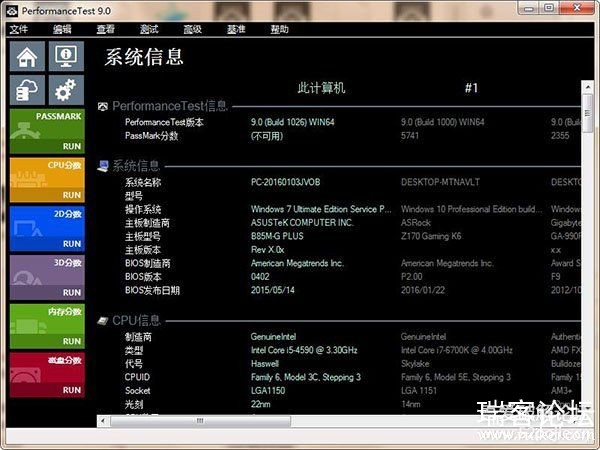Click the (不可用) PassMark score value
The width and height of the screenshot is (600, 450).
click(267, 136)
